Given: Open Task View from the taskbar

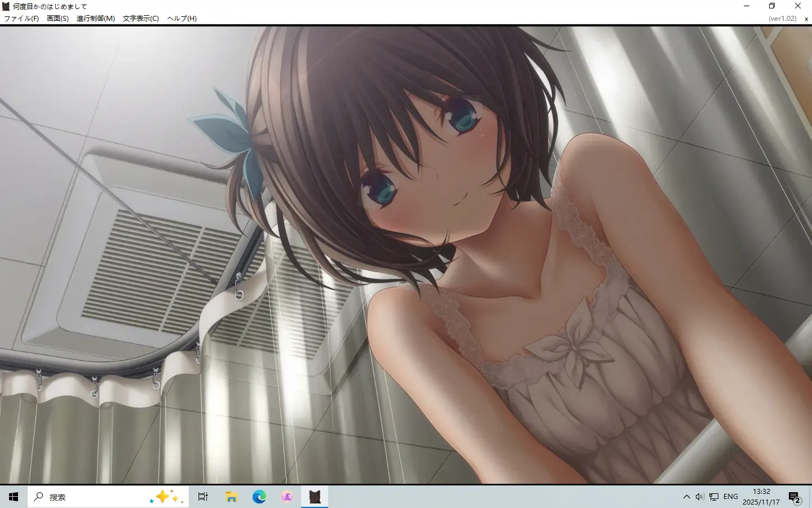Looking at the screenshot, I should pos(203,497).
